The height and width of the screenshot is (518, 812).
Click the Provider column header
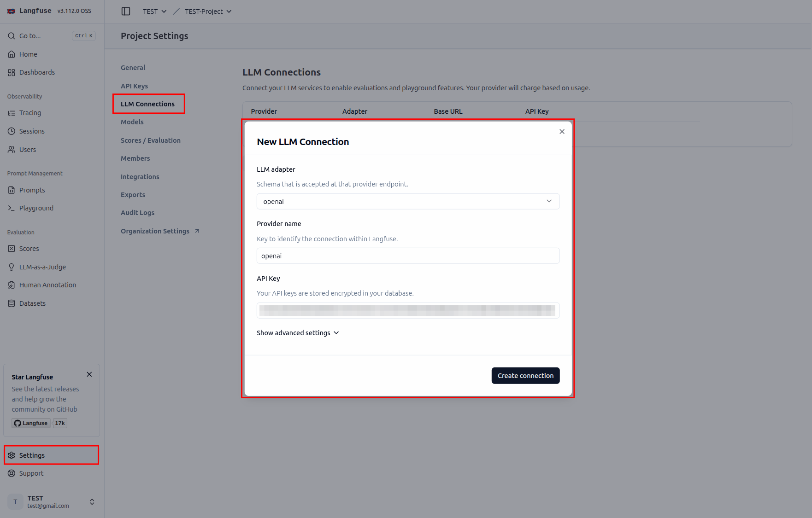click(x=264, y=111)
